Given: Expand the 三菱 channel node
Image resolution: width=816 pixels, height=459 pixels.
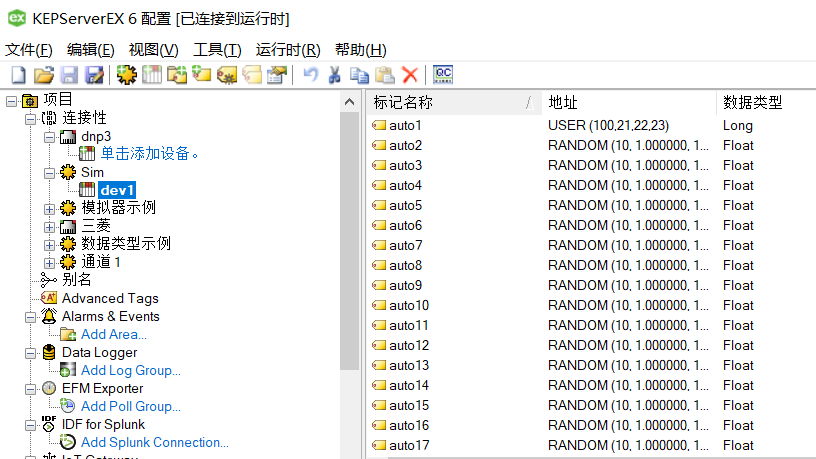Looking at the screenshot, I should click(49, 227).
